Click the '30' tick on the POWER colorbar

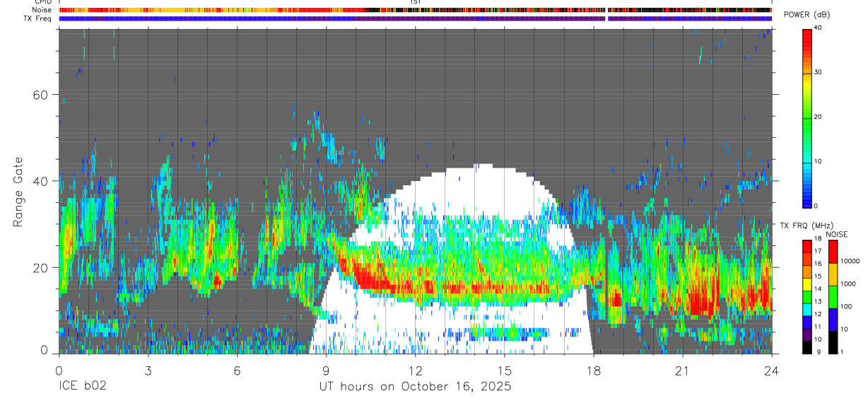pyautogui.click(x=818, y=72)
